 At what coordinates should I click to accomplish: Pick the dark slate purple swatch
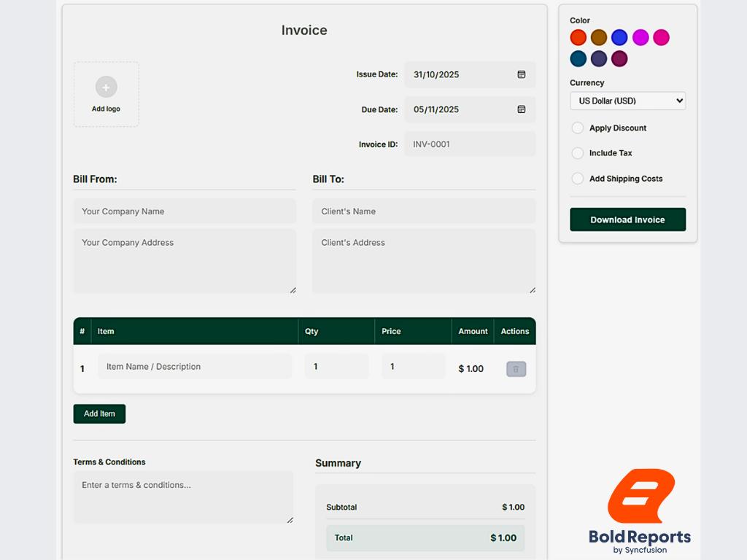(599, 58)
